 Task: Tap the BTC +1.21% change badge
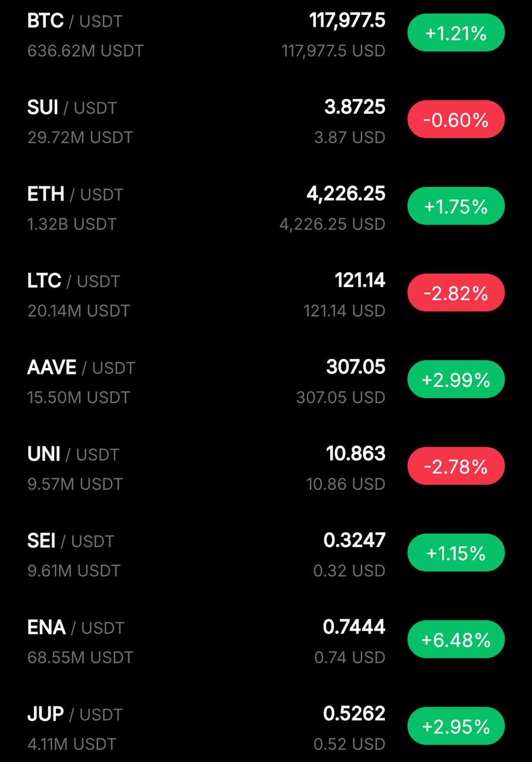click(x=456, y=33)
